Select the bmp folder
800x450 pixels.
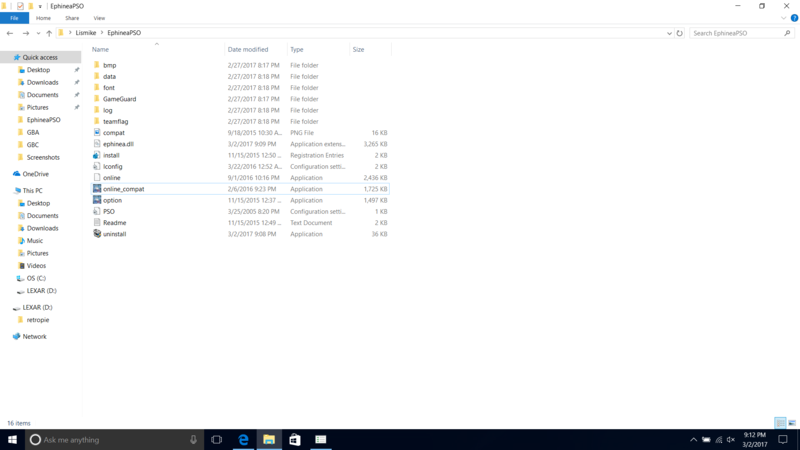[110, 65]
